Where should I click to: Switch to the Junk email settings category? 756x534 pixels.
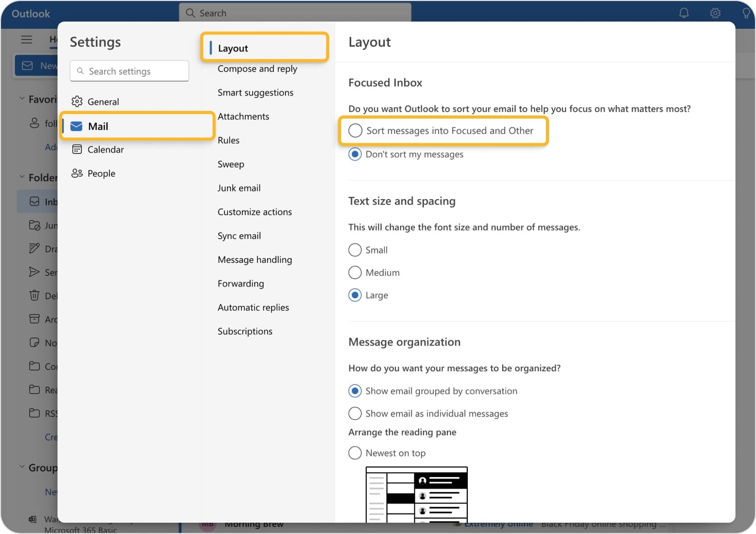point(239,188)
